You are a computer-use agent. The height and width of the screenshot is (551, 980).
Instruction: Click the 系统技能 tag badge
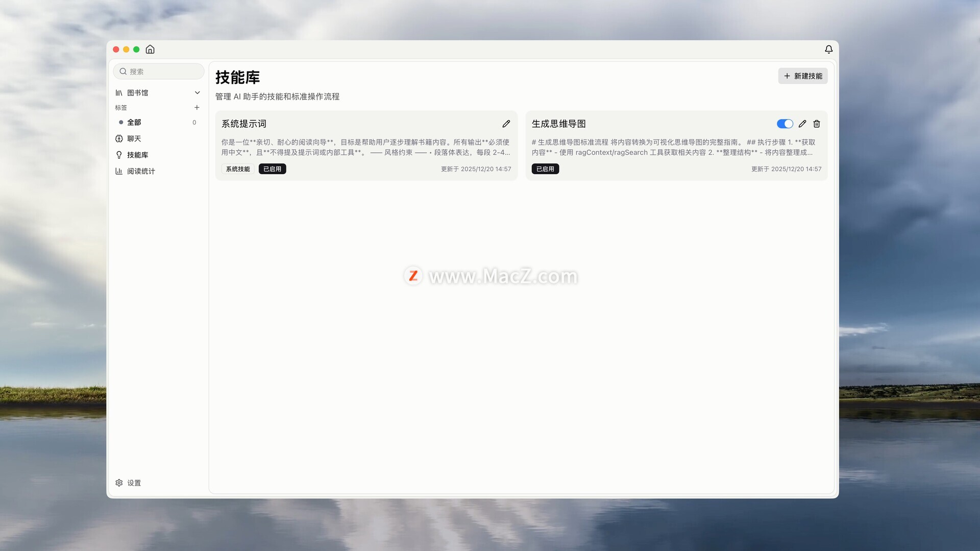(x=238, y=169)
